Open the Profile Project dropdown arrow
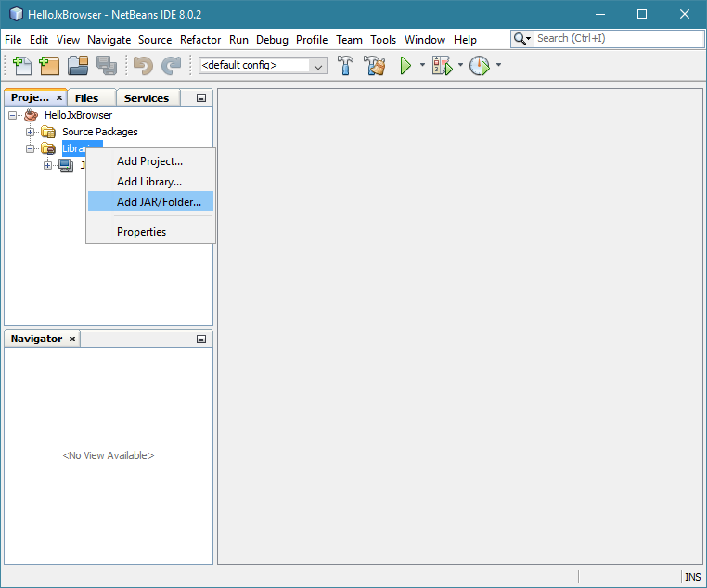 click(498, 65)
